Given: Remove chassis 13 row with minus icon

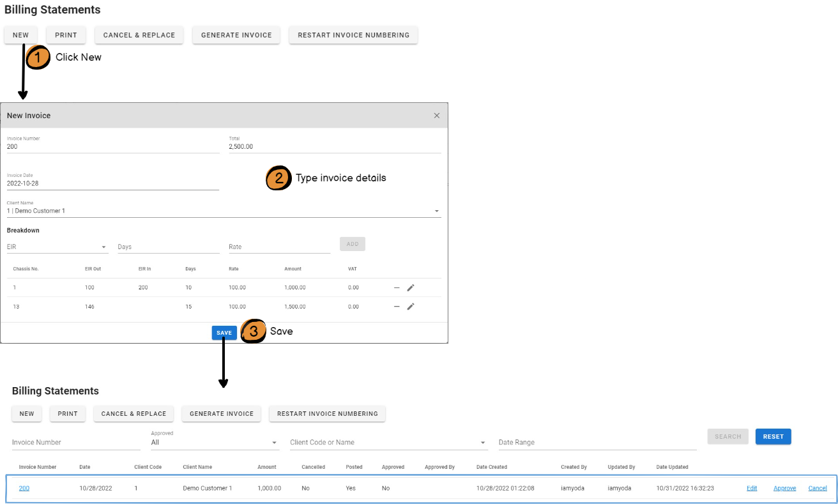Looking at the screenshot, I should pos(397,307).
